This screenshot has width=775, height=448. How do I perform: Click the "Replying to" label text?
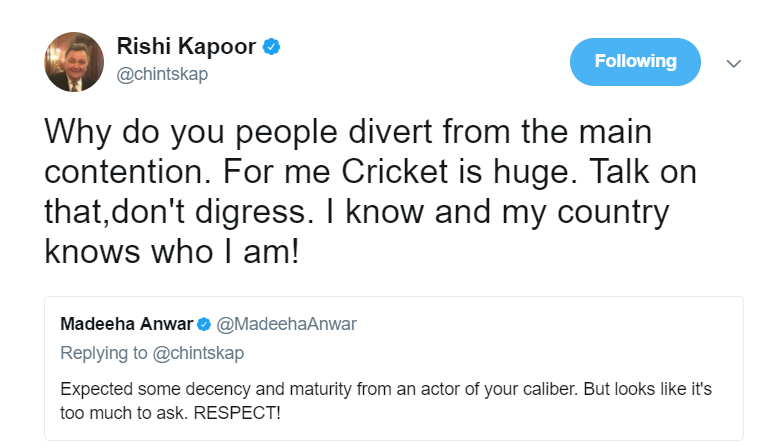tap(102, 353)
